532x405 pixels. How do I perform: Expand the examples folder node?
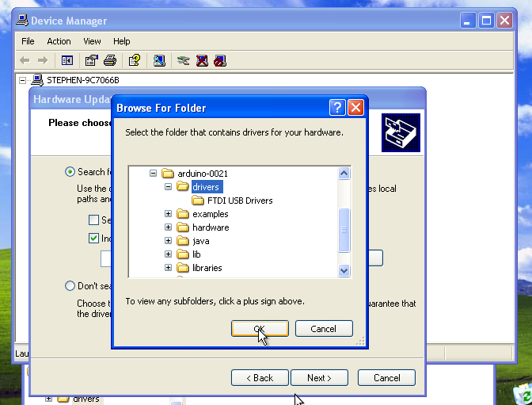click(x=168, y=214)
